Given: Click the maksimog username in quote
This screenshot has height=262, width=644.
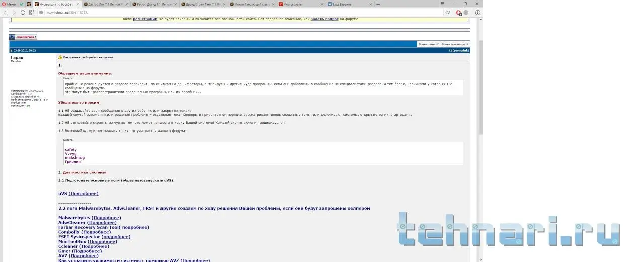Looking at the screenshot, I should [74, 158].
